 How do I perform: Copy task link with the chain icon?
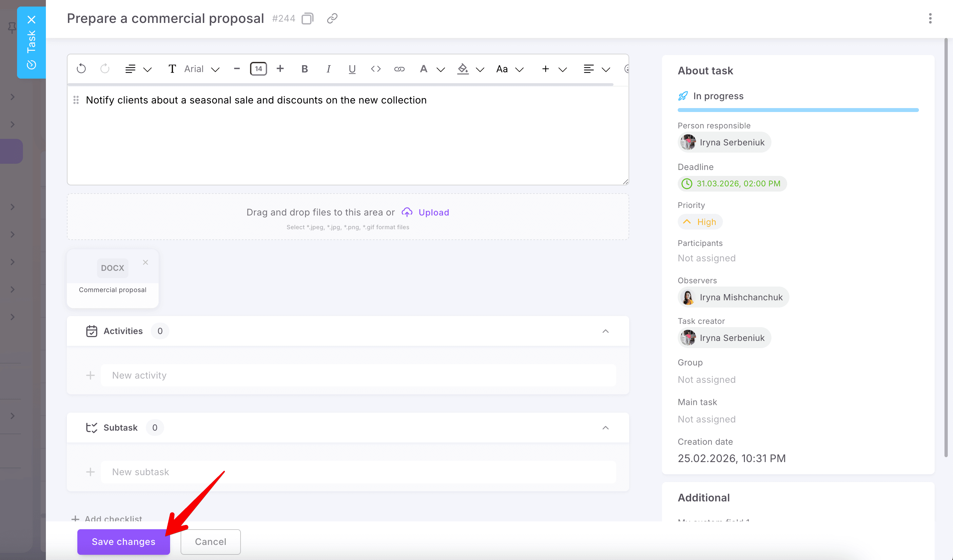coord(332,18)
